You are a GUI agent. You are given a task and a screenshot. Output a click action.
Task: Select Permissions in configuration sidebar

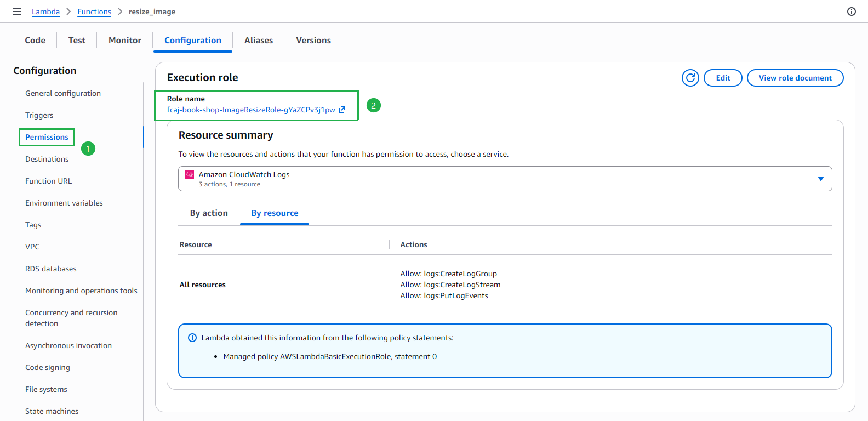pyautogui.click(x=47, y=137)
